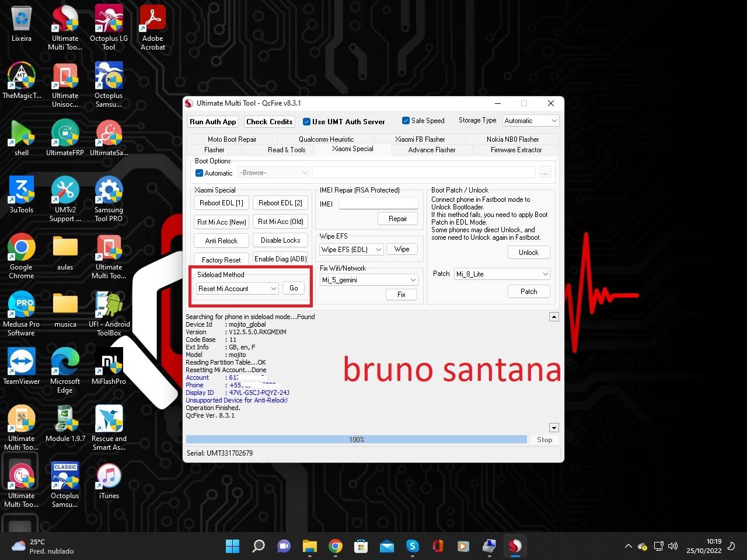Open Skype from taskbar
747x560 pixels.
point(413,546)
